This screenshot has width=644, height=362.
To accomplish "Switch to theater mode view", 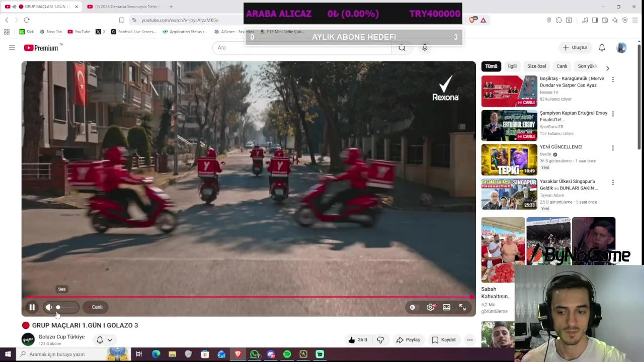I will coord(446,307).
